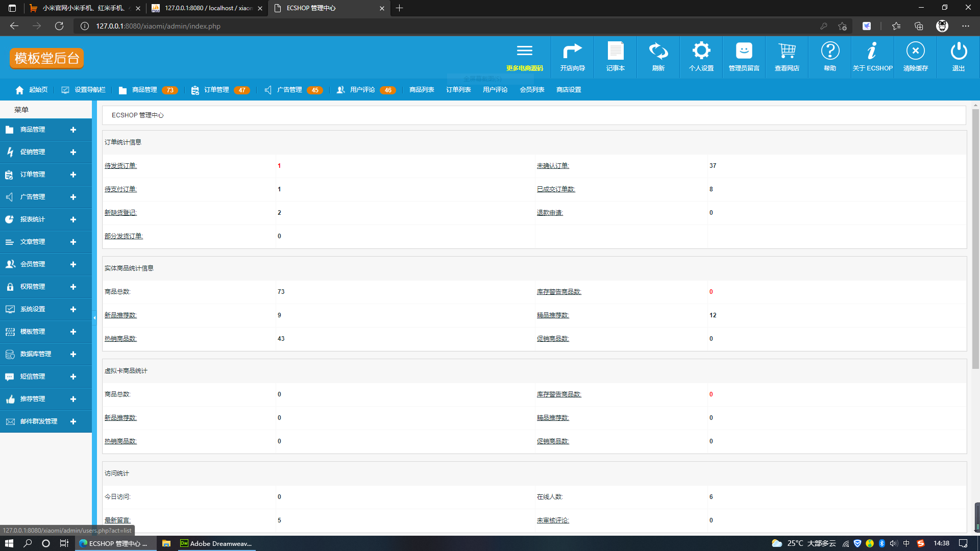Open the 帮助 question mark icon
Screen dimensions: 980x551
pos(829,51)
